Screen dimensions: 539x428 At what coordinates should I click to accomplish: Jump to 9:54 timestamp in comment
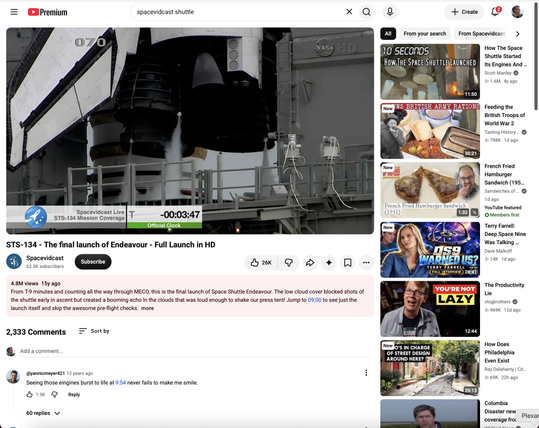(x=120, y=383)
